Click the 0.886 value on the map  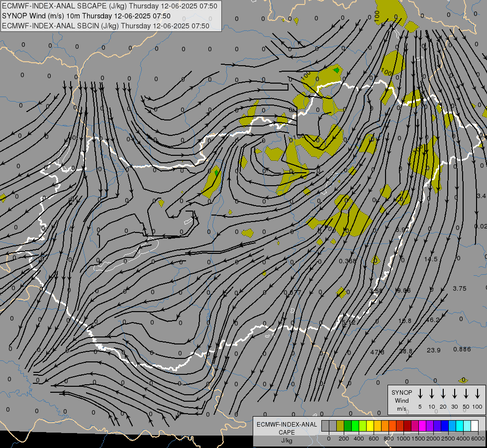pyautogui.click(x=462, y=349)
